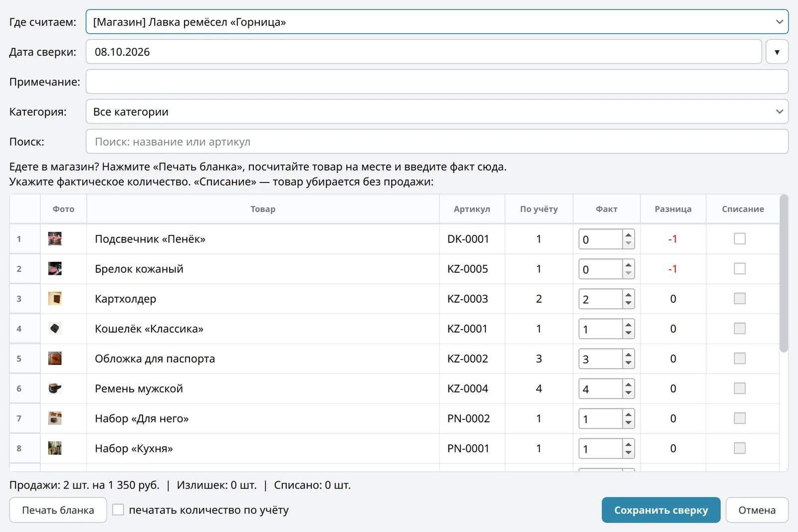
Task: Expand the Категория dropdown
Action: (437, 112)
